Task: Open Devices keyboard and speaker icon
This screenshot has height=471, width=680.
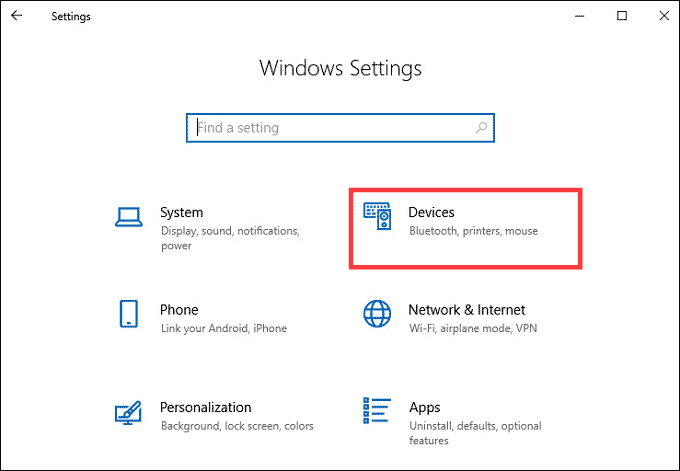Action: coord(377,216)
